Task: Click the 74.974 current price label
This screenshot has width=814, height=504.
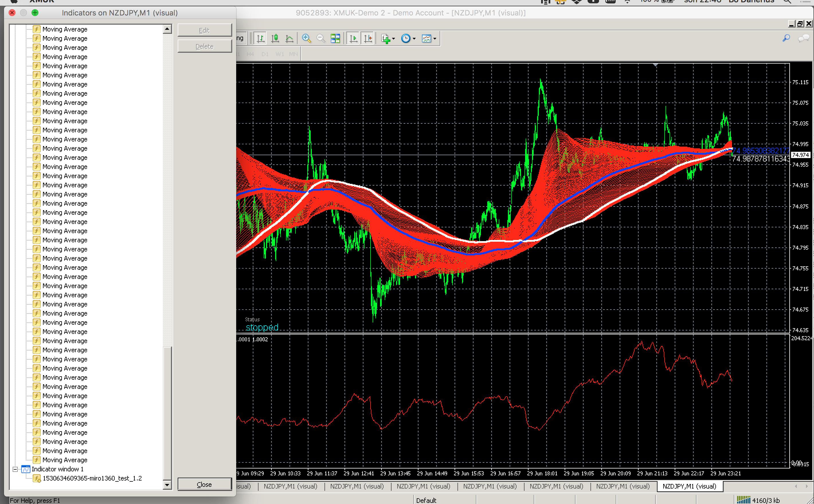Action: tap(800, 155)
